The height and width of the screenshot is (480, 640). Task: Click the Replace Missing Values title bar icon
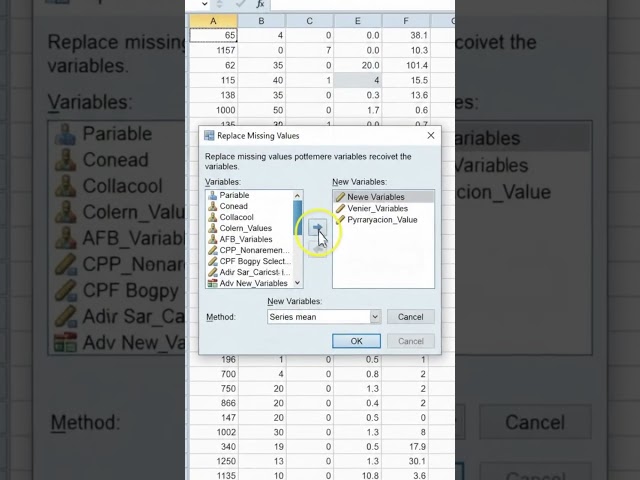[209, 136]
